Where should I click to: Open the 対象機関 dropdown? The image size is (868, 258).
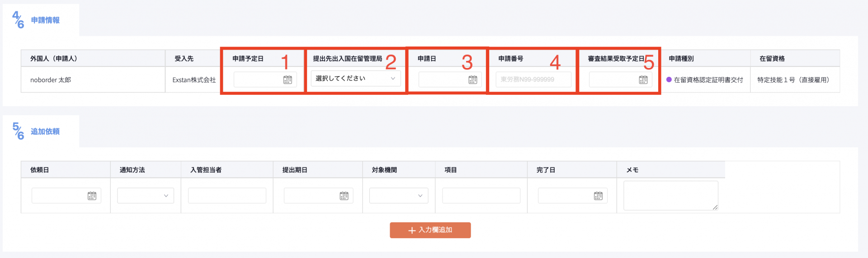click(398, 196)
